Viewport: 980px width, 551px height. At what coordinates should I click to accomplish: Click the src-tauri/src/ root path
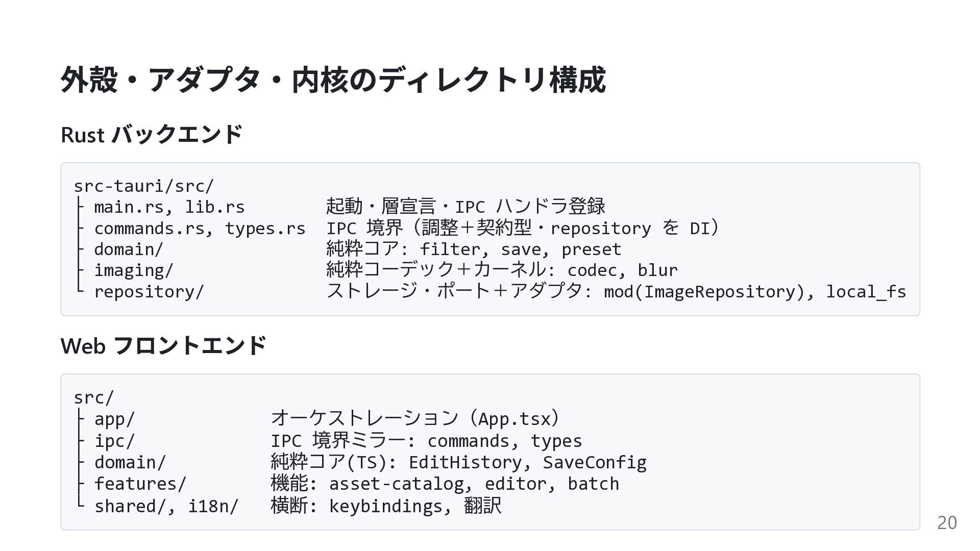click(143, 186)
